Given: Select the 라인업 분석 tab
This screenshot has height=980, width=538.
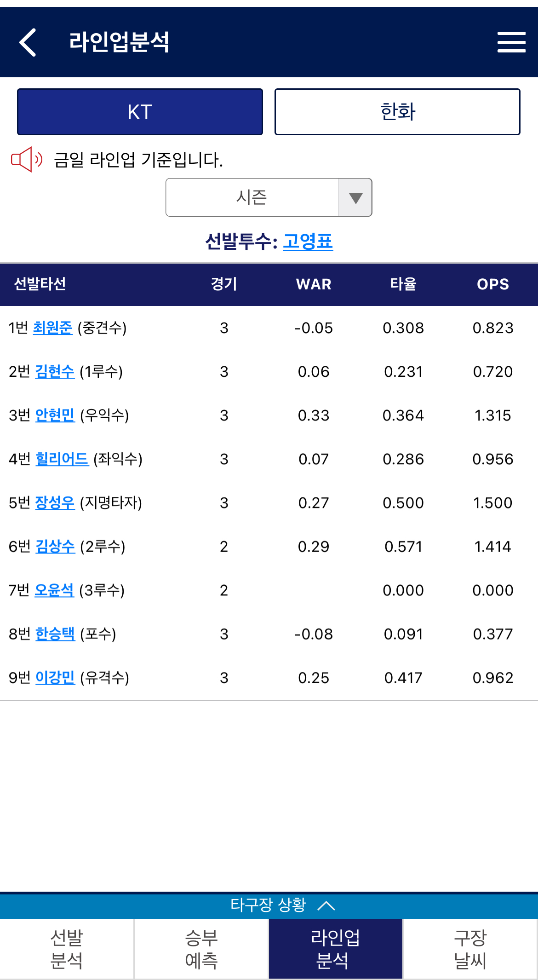Looking at the screenshot, I should pyautogui.click(x=336, y=949).
